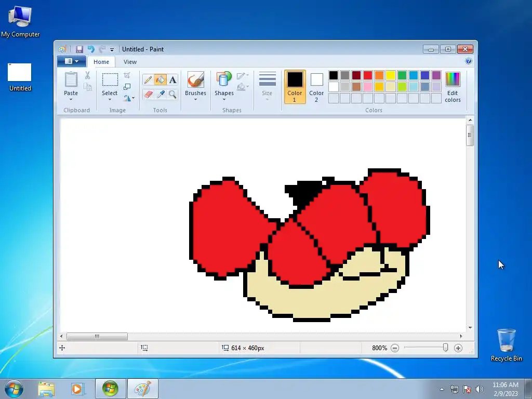Activate Color 2 background selector

point(316,87)
